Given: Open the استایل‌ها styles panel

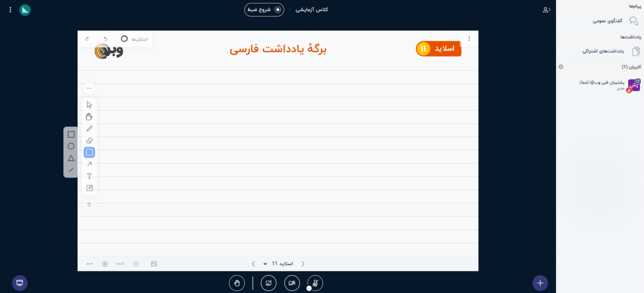Looking at the screenshot, I should [135, 39].
